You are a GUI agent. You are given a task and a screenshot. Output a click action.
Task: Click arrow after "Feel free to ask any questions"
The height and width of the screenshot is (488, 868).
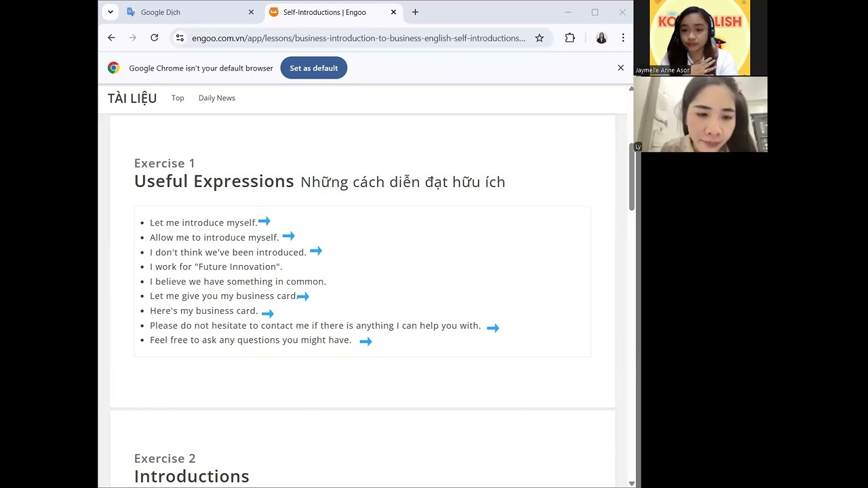pyautogui.click(x=366, y=342)
